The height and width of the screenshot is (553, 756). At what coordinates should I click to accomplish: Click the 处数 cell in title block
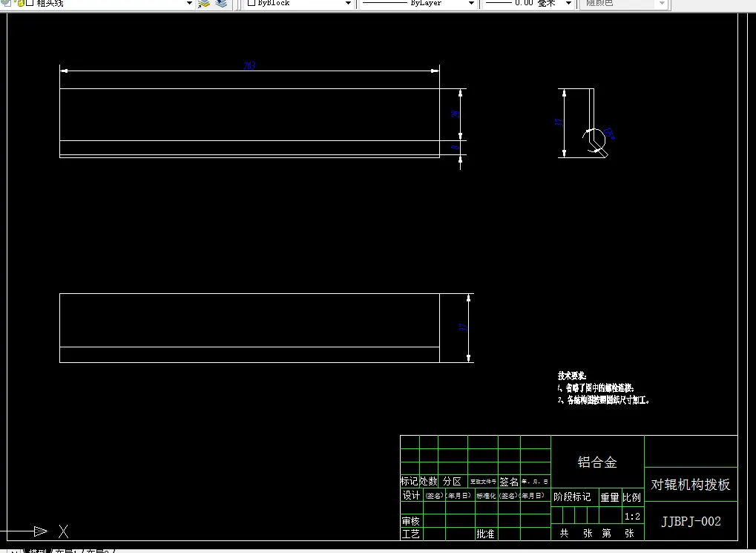pos(428,481)
